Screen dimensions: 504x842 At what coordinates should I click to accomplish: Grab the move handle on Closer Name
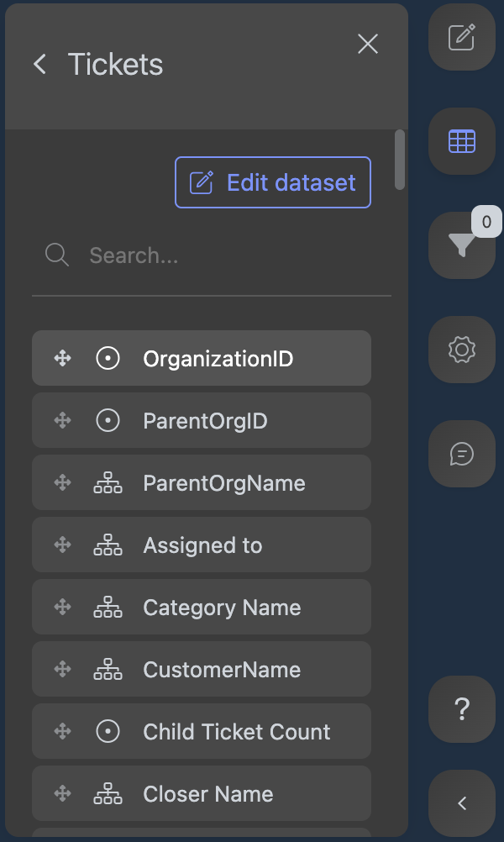point(63,793)
